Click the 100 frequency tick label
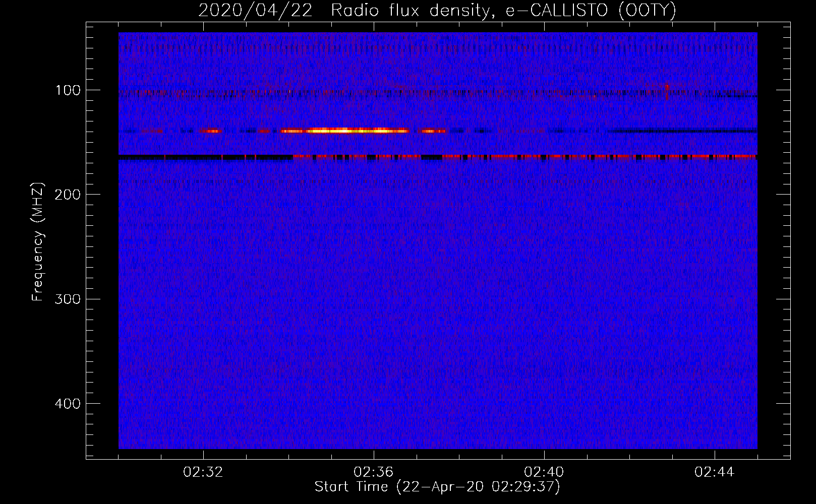Screen dimensions: 816x504 68,90
